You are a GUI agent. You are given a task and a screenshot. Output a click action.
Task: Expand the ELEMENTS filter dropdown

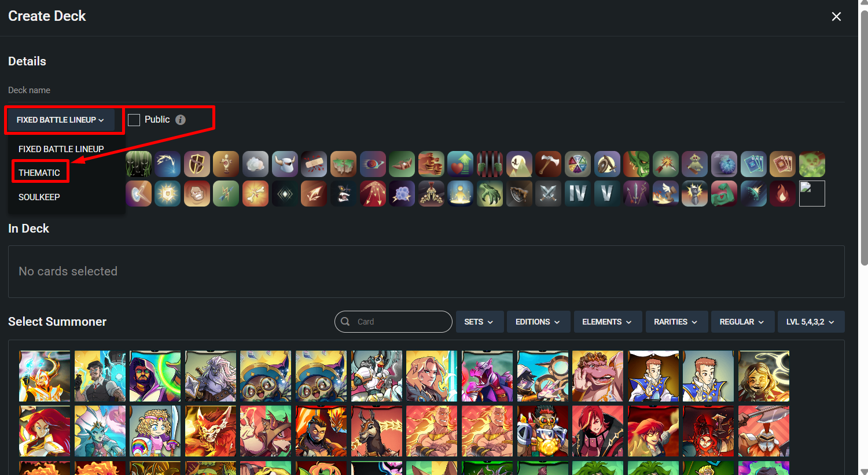(x=606, y=322)
